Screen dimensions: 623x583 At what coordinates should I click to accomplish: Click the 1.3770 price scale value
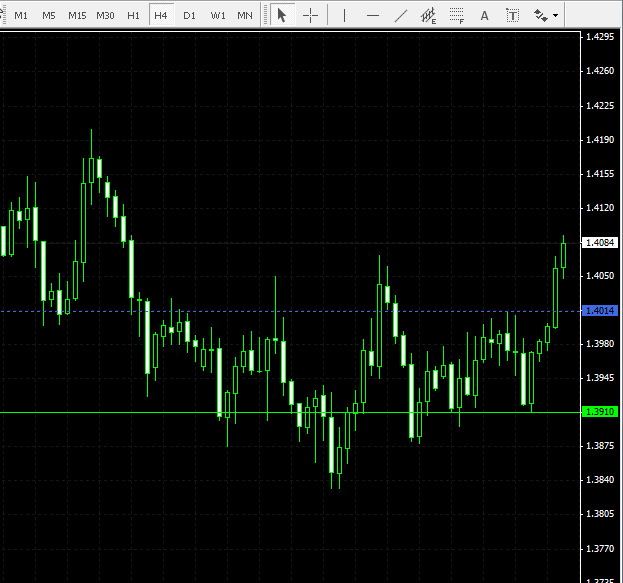pyautogui.click(x=600, y=549)
